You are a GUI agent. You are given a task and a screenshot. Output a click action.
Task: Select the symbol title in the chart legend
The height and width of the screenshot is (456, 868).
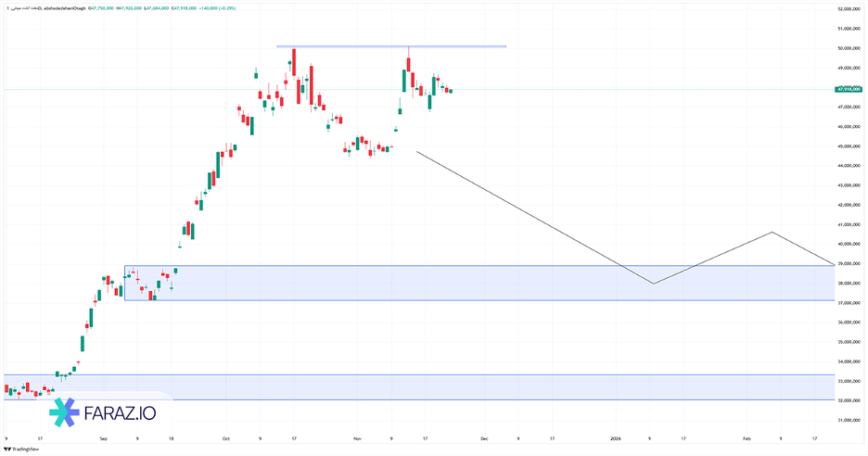pyautogui.click(x=48, y=8)
